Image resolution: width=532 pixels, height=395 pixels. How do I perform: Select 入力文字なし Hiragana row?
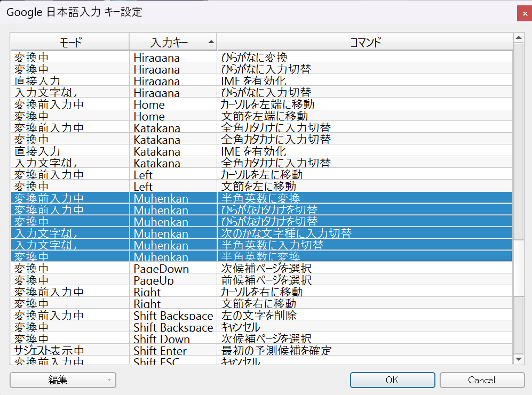pyautogui.click(x=261, y=92)
